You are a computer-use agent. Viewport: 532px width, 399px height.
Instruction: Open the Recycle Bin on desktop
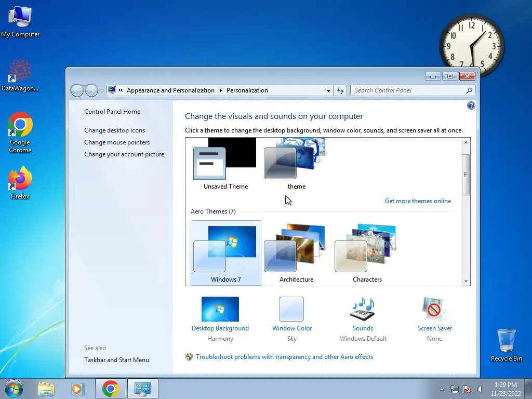(x=506, y=345)
